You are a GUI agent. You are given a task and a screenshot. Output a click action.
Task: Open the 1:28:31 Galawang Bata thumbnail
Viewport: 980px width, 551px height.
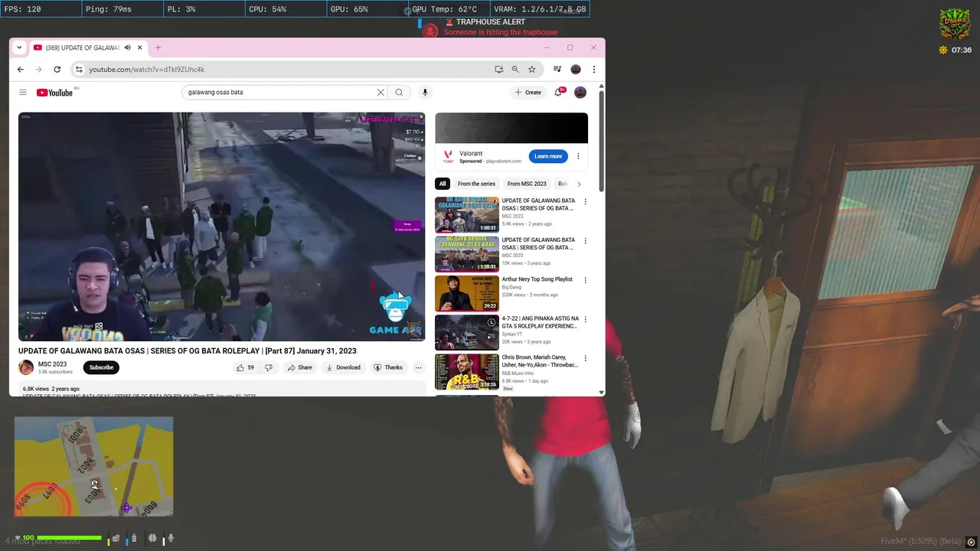click(x=467, y=254)
